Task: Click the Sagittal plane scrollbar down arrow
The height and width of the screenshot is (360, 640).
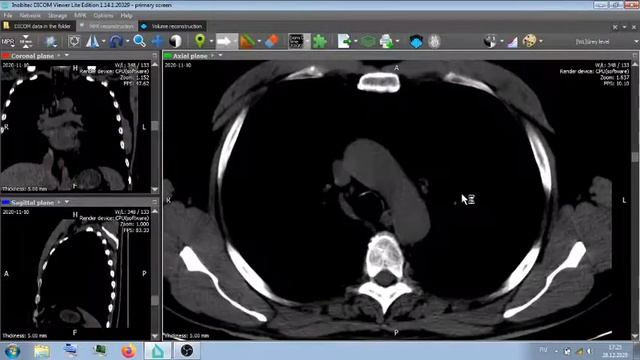Action: coord(155,336)
